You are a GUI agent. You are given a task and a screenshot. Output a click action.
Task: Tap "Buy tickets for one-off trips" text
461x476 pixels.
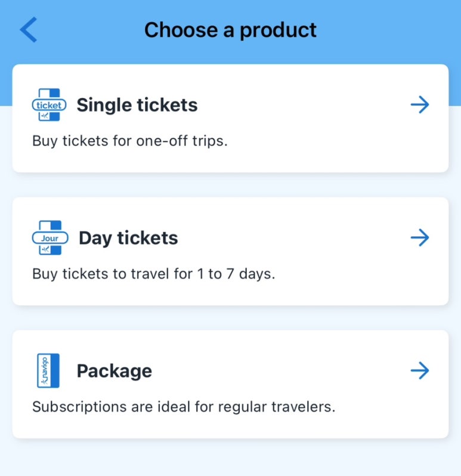point(130,141)
